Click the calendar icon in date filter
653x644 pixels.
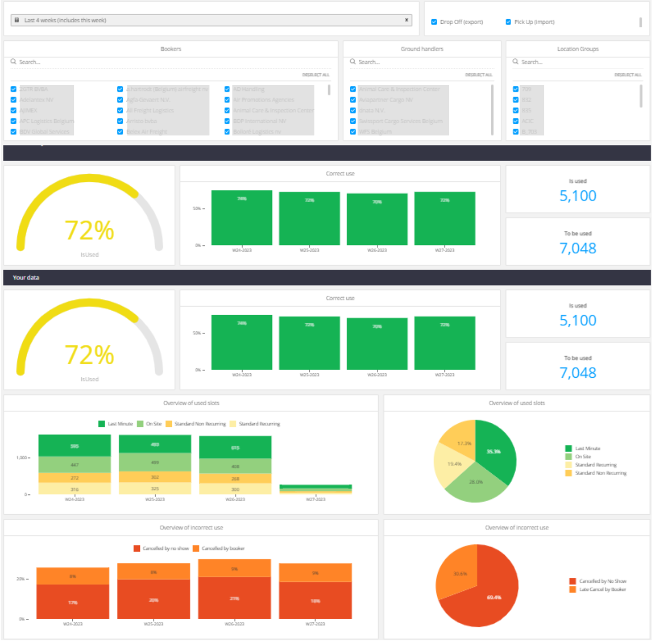pos(17,20)
